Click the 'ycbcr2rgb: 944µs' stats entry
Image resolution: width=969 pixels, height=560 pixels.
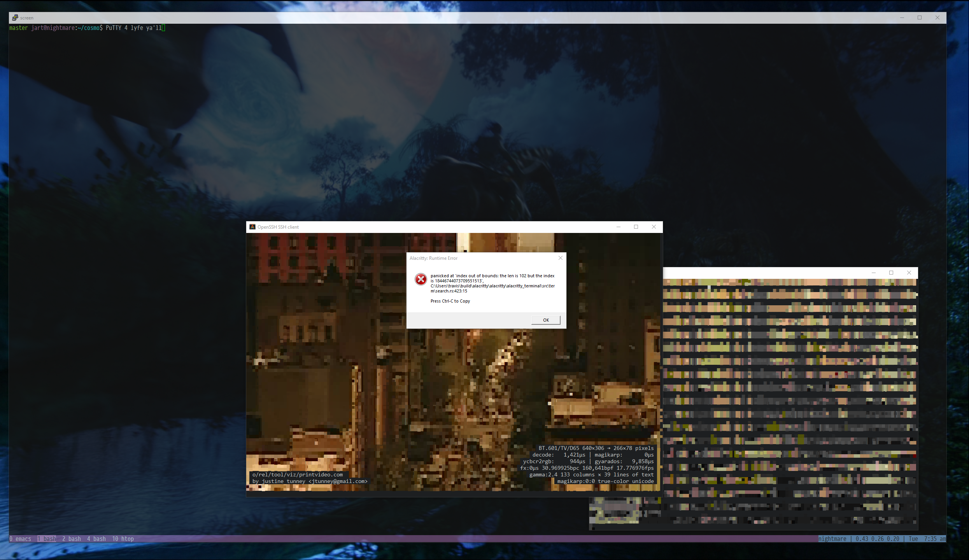[x=554, y=461]
